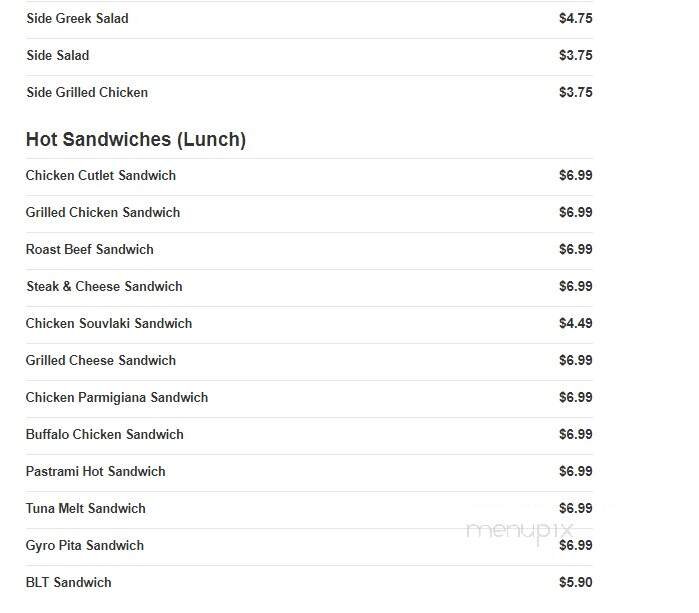
Task: Select the Steak & Cheese Sandwich
Action: pos(104,286)
